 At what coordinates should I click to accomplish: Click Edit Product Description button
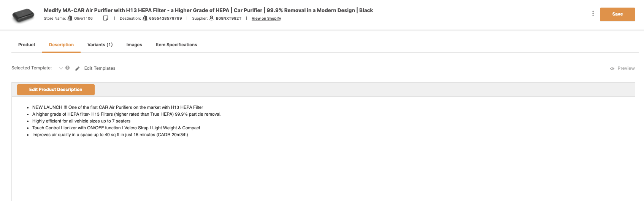click(56, 90)
